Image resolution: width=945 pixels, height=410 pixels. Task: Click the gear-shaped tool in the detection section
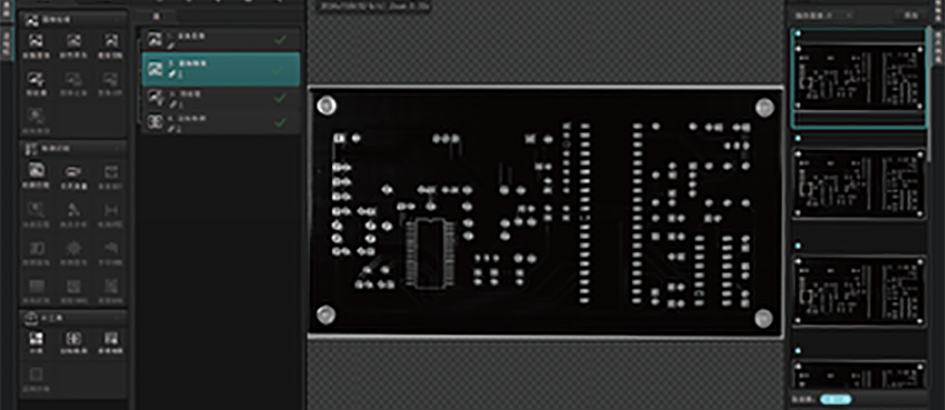point(73,247)
